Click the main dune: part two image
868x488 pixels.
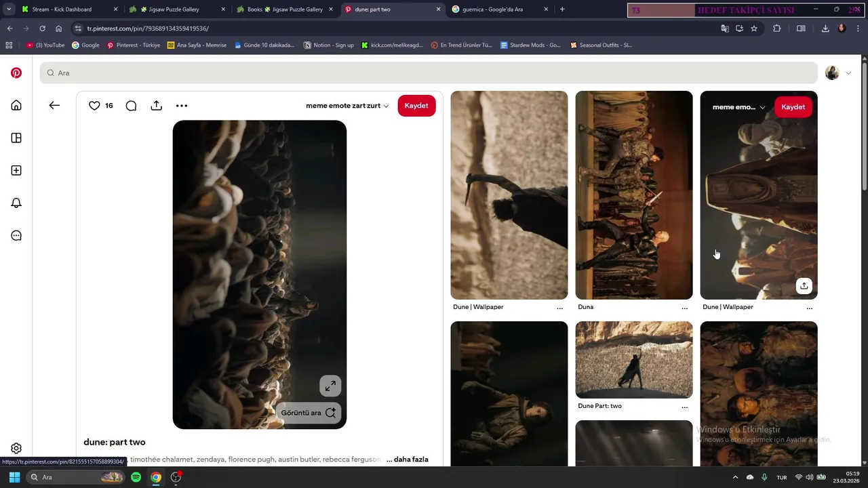[260, 274]
